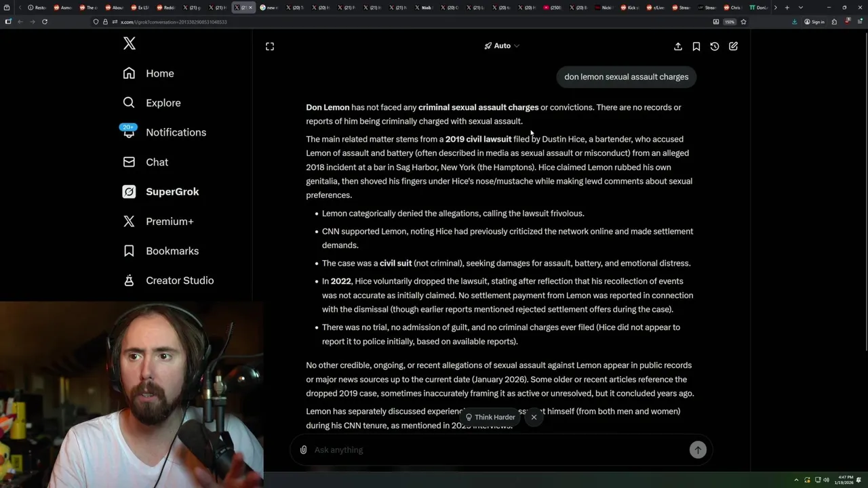Click the browser forward button
The width and height of the screenshot is (868, 488).
(33, 22)
